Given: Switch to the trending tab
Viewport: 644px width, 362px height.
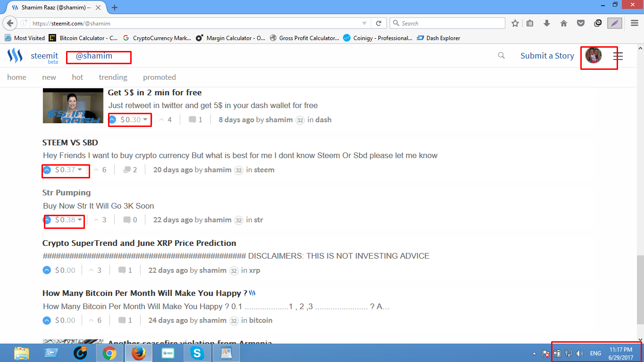Looking at the screenshot, I should [x=113, y=77].
